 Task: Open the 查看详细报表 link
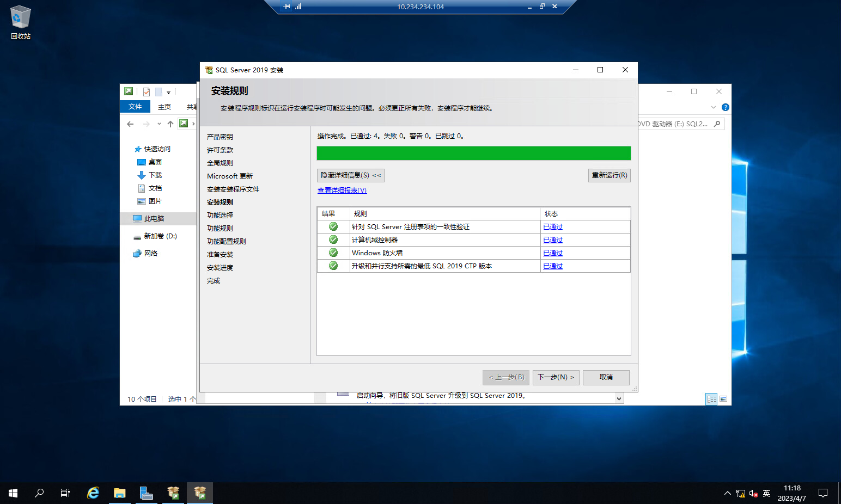pos(342,190)
